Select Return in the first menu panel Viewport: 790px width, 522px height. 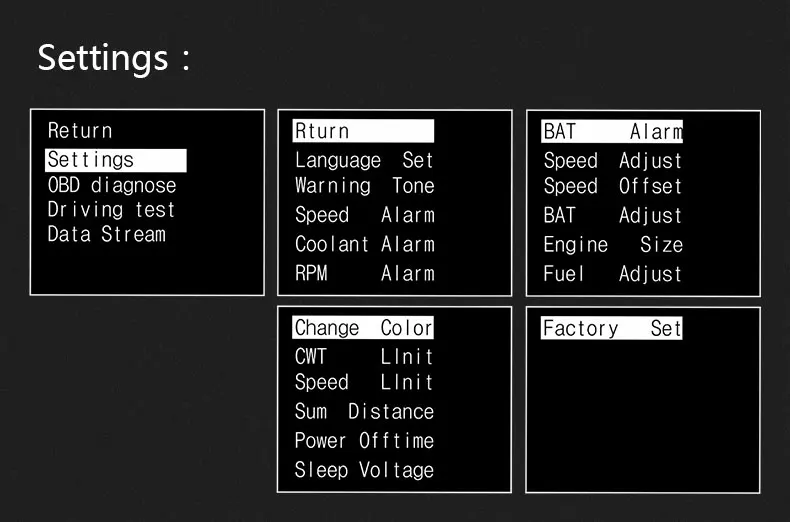(x=80, y=130)
